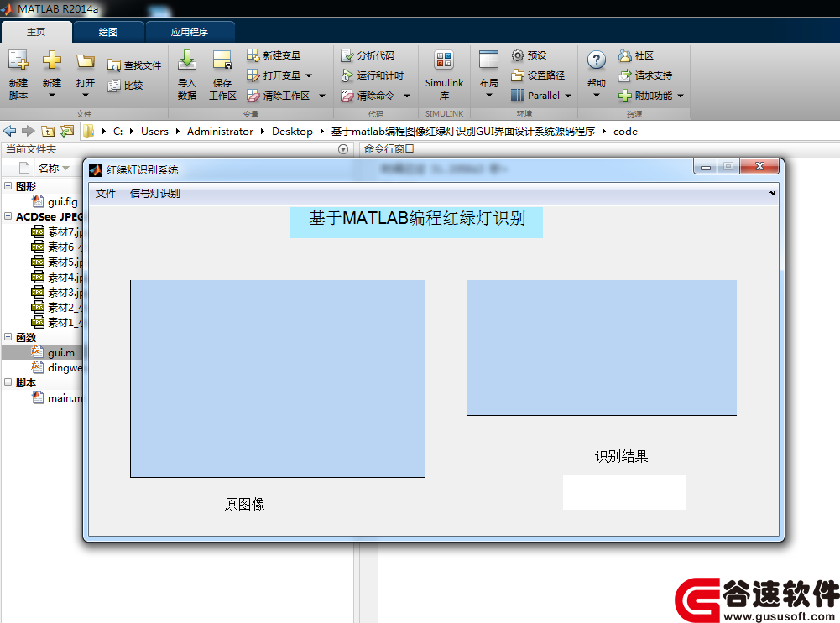Click Request Support (请求支持)
Image resolution: width=840 pixels, height=623 pixels.
coord(645,75)
